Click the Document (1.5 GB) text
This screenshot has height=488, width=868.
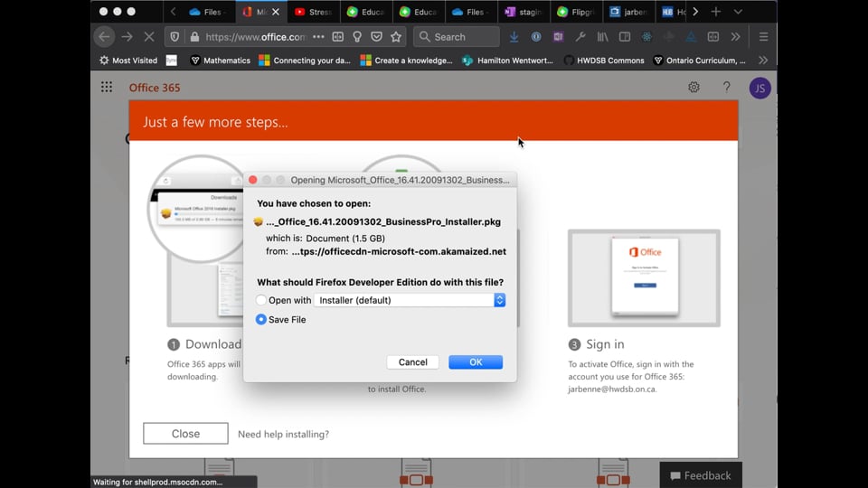click(345, 238)
